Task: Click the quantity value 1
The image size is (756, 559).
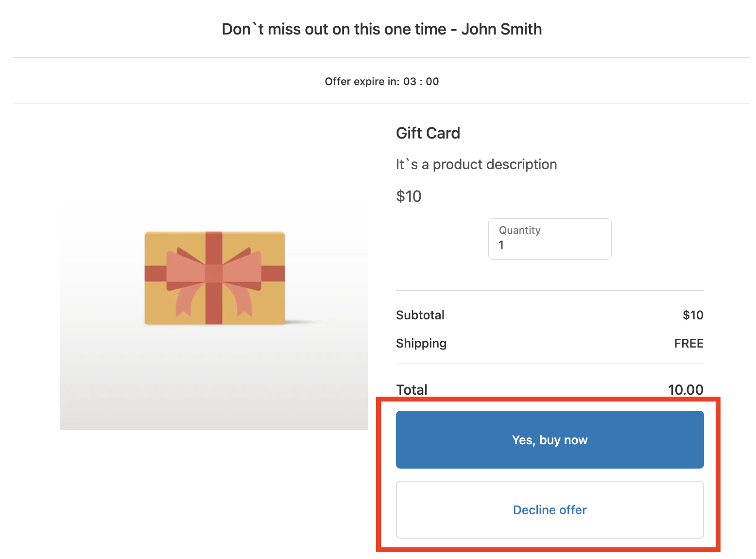Action: pos(501,245)
